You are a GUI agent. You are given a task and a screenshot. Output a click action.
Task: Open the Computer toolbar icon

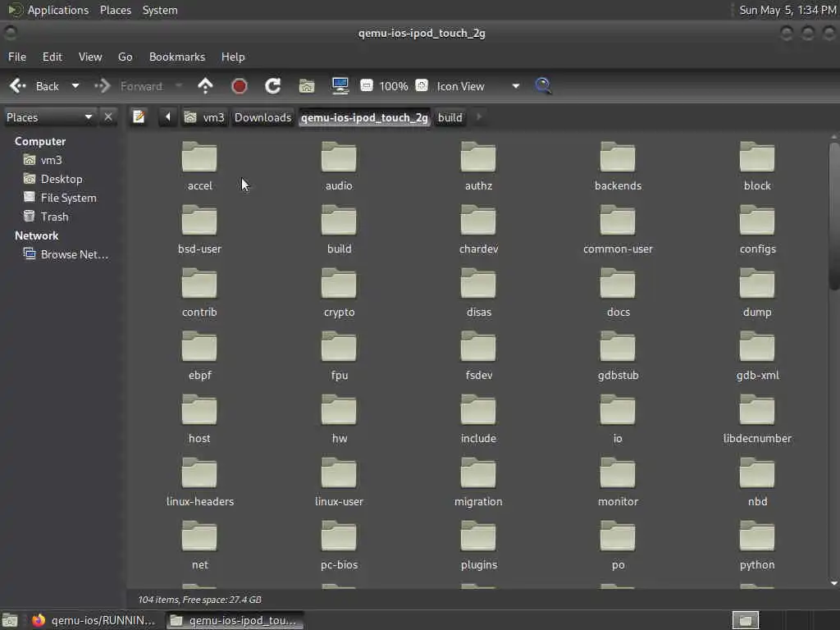(340, 85)
